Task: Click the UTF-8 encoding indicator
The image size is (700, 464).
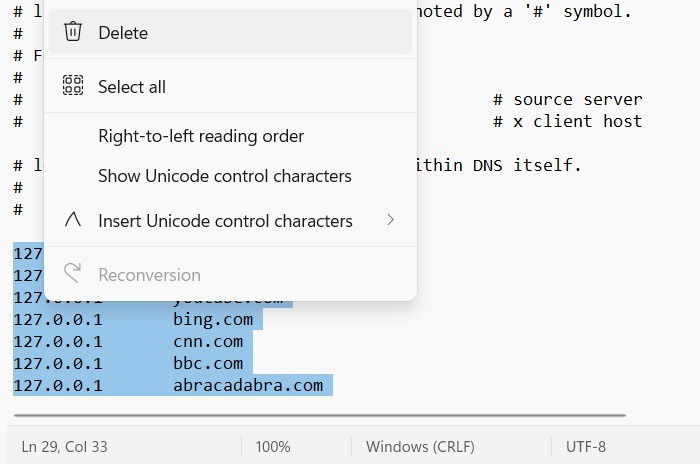Action: (x=586, y=447)
